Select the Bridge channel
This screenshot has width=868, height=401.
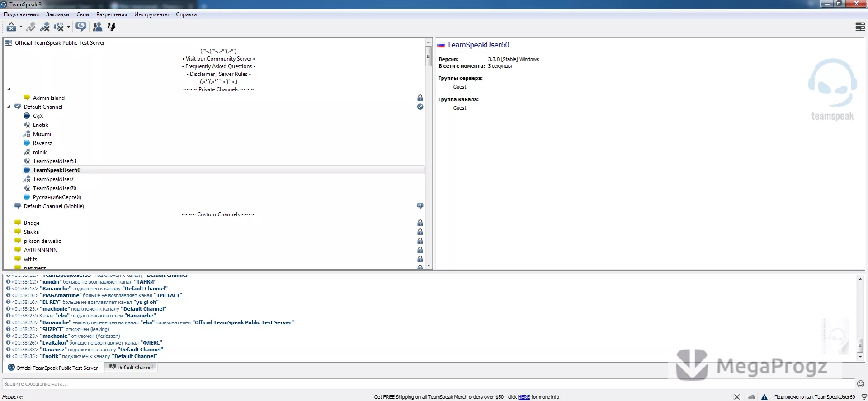[x=32, y=223]
